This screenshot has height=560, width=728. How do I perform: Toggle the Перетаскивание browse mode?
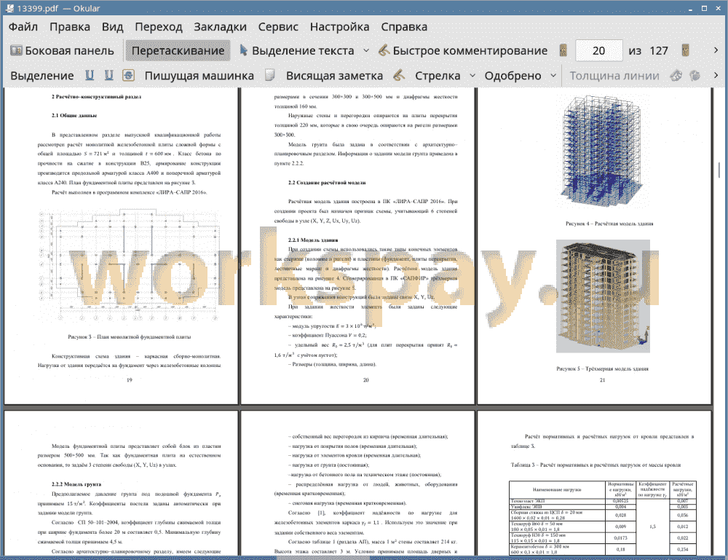[178, 51]
